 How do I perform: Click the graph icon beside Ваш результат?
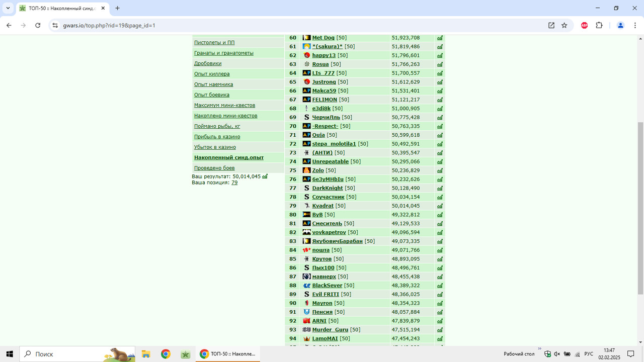265,176
